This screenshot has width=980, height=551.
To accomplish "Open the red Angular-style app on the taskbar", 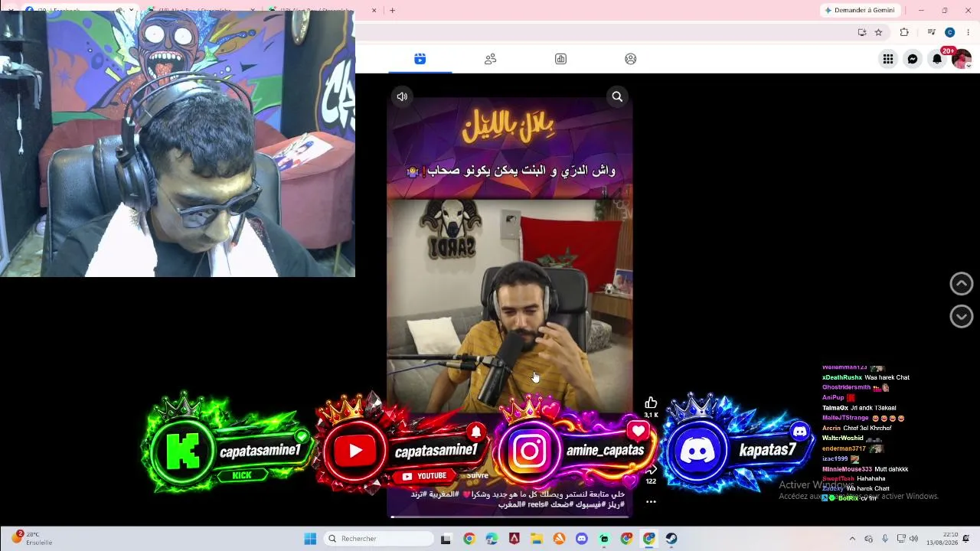I will [514, 539].
